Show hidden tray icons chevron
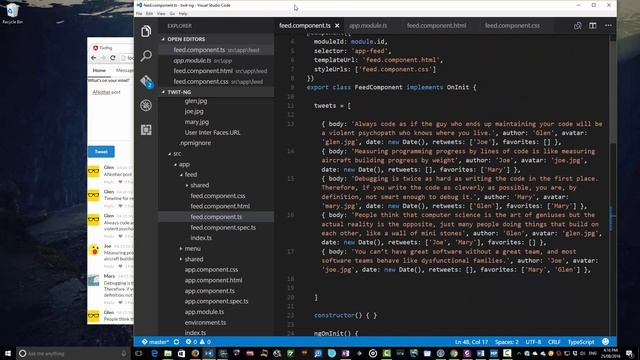The height and width of the screenshot is (360, 640). click(x=519, y=353)
